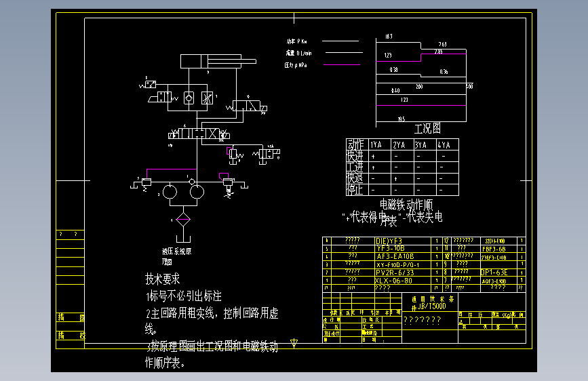588x381 pixels.
Task: Select the 工进 row label
Action: (x=355, y=167)
